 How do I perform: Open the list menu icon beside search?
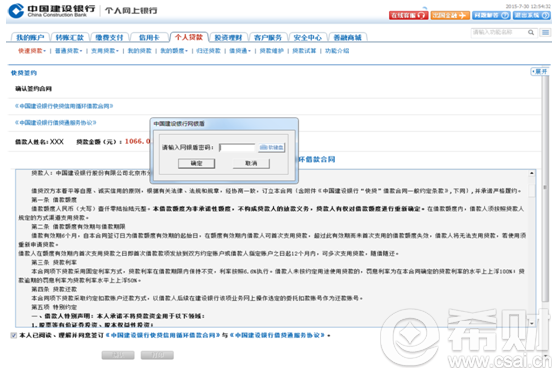coord(545,32)
